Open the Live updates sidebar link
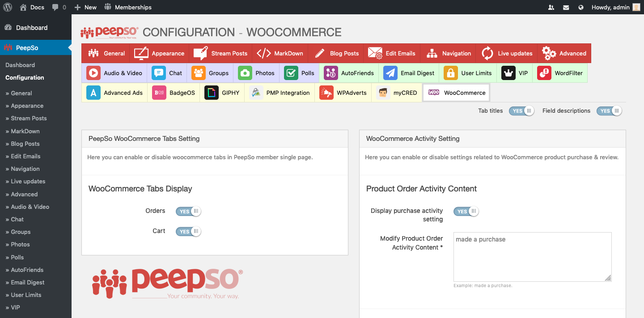644x318 pixels. pyautogui.click(x=25, y=181)
